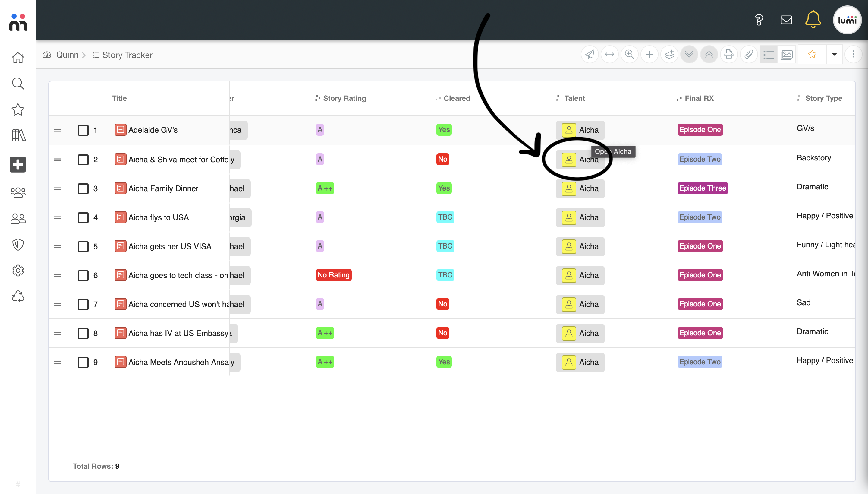This screenshot has width=868, height=494.
Task: Collapse all rows with double chevron up
Action: point(709,55)
